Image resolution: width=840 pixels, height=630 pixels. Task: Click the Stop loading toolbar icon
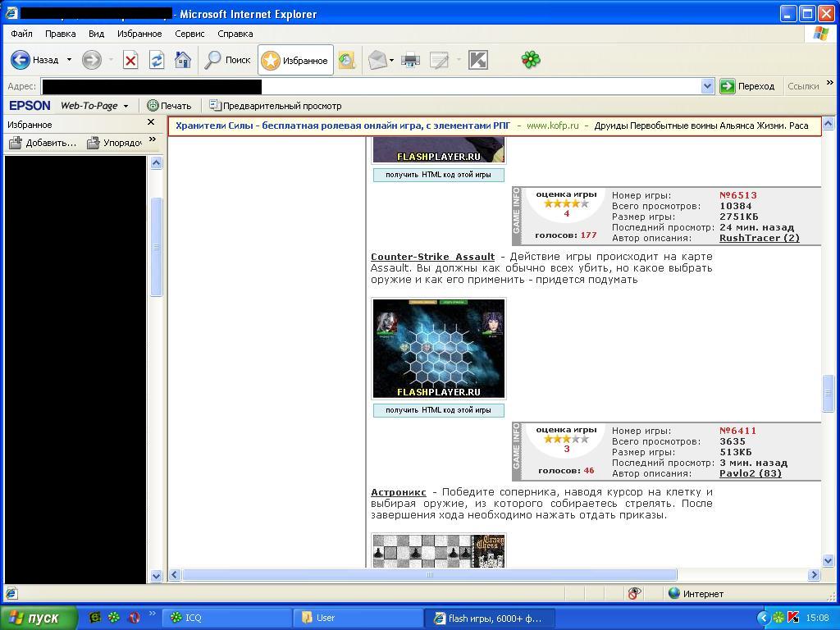pos(130,60)
